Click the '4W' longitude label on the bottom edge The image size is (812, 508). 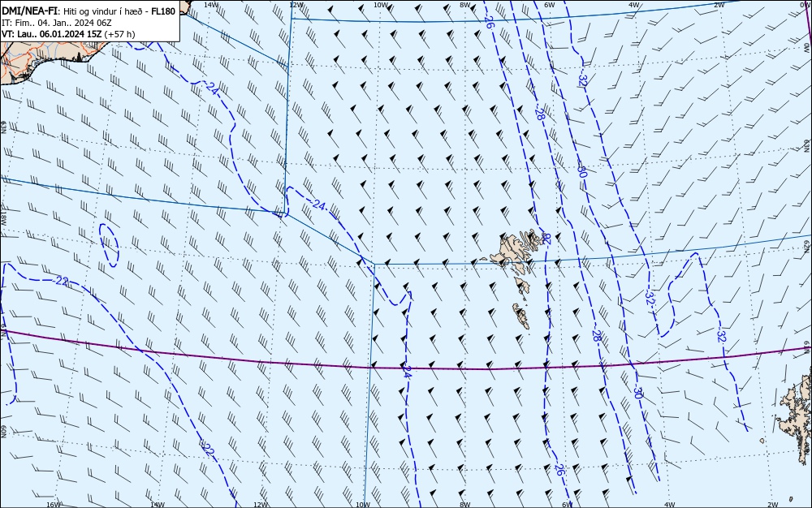pos(669,505)
